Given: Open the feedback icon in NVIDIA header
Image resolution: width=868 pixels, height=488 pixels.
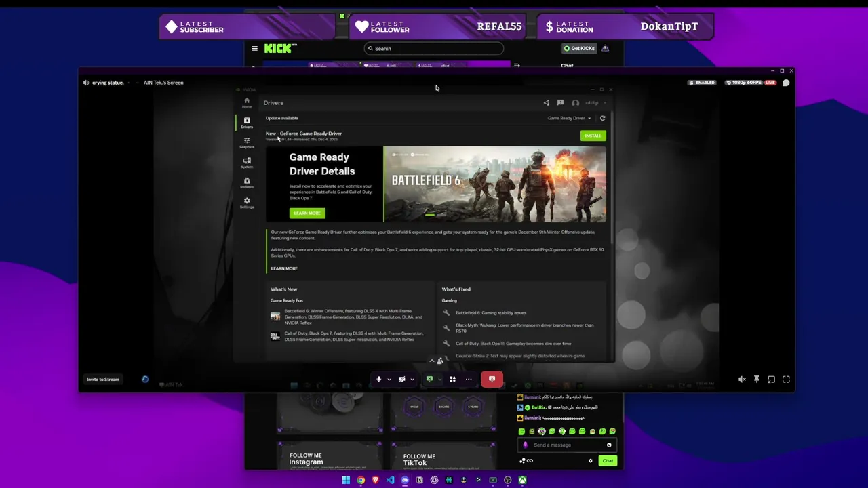Looking at the screenshot, I should [560, 103].
